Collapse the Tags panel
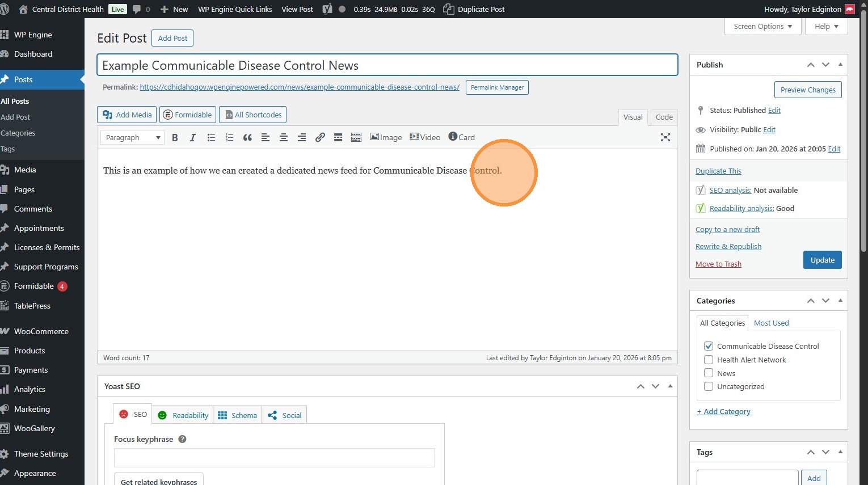Image resolution: width=868 pixels, height=485 pixels. click(x=840, y=452)
